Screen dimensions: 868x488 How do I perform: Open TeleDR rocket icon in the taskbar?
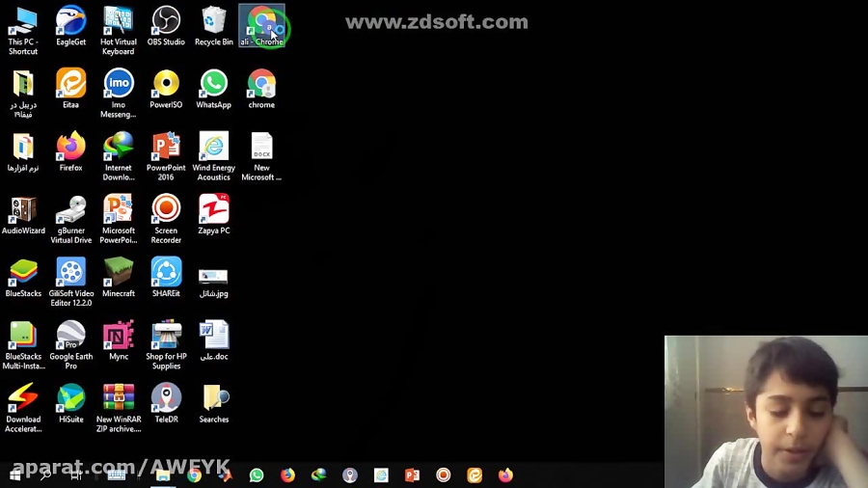[x=350, y=475]
